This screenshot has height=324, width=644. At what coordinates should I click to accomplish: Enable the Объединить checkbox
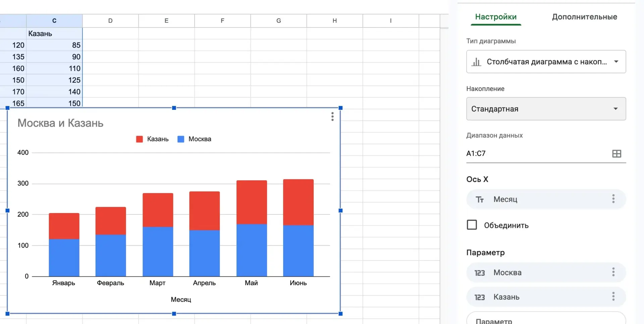(472, 225)
